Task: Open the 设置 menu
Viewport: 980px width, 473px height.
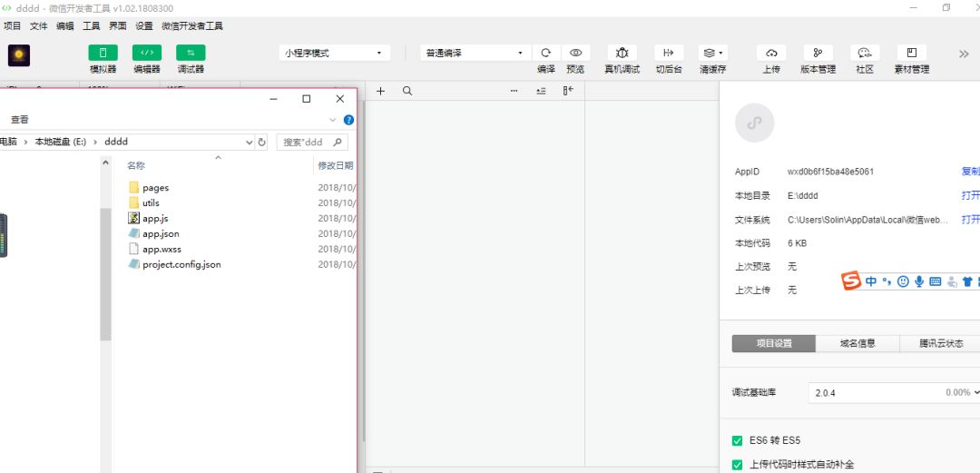Action: [x=143, y=25]
